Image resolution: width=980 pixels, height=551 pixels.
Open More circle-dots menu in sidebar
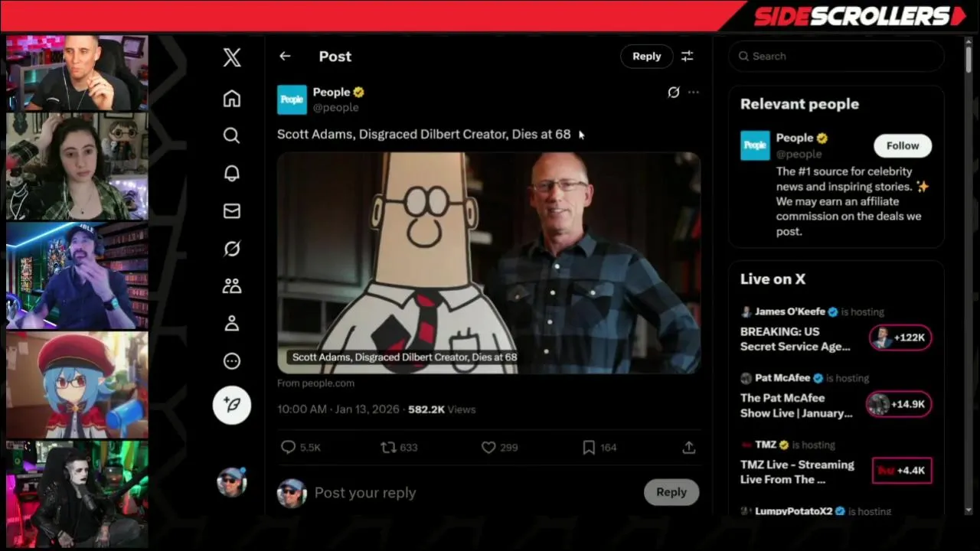[232, 360]
